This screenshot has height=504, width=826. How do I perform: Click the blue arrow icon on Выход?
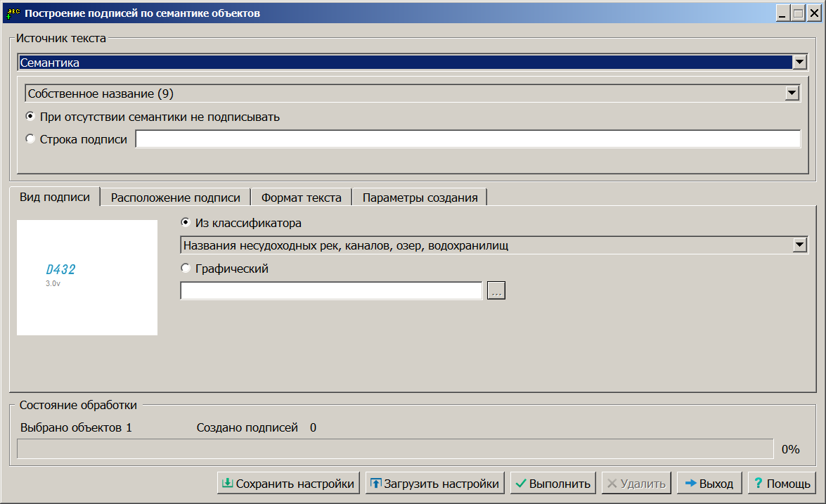click(690, 484)
